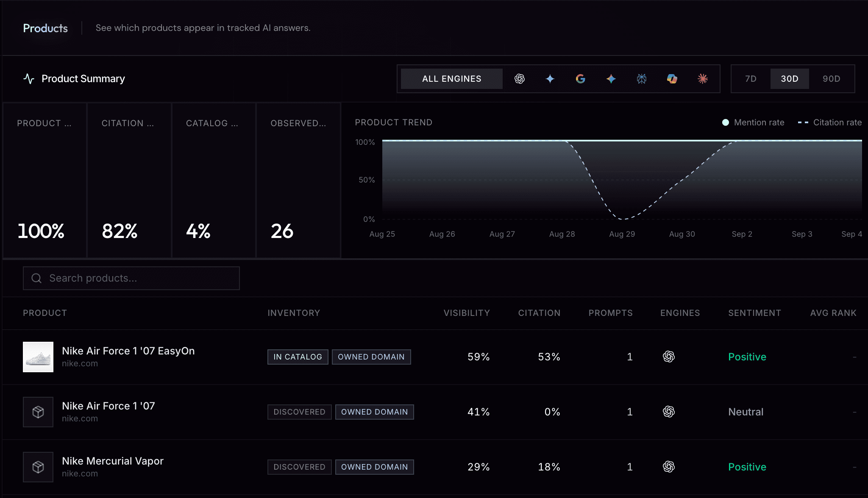This screenshot has height=498, width=868.
Task: Select the ALL ENGINES filter
Action: point(452,79)
